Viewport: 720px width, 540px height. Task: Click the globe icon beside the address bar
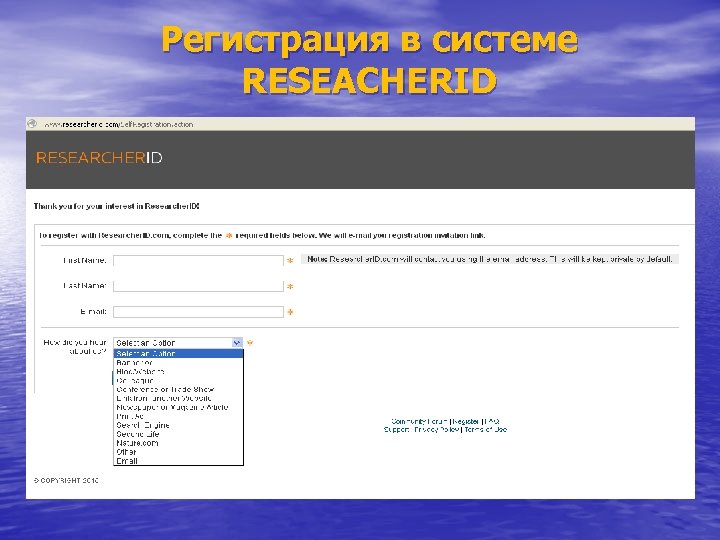(32, 124)
